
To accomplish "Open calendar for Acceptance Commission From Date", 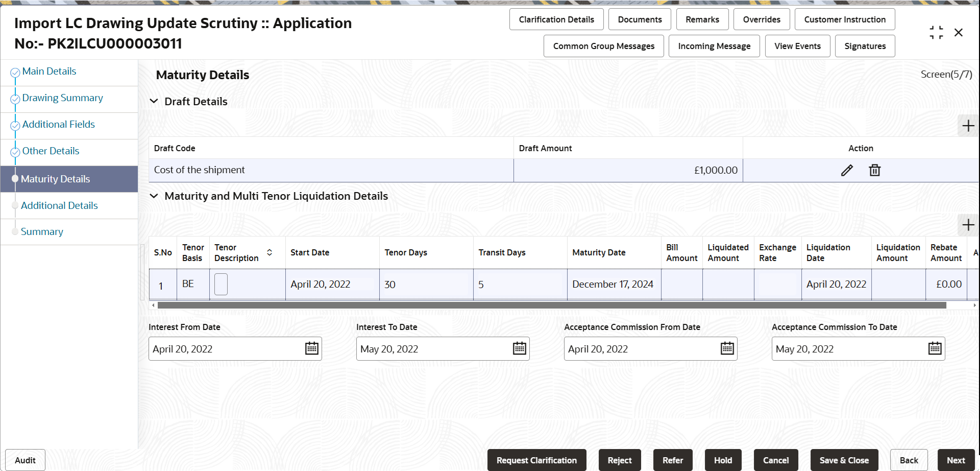I will [x=727, y=348].
